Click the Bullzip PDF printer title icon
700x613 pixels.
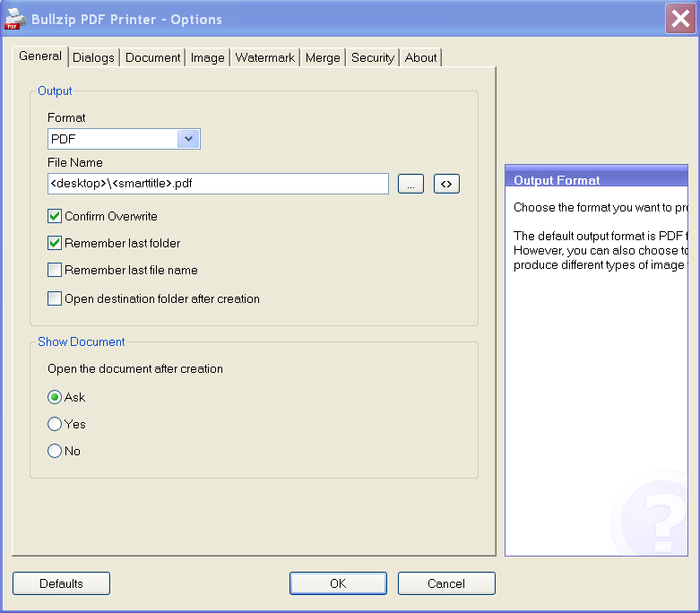(x=14, y=19)
